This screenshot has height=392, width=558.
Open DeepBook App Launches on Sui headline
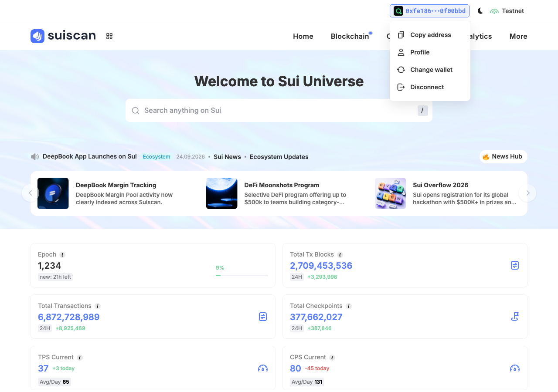click(90, 156)
